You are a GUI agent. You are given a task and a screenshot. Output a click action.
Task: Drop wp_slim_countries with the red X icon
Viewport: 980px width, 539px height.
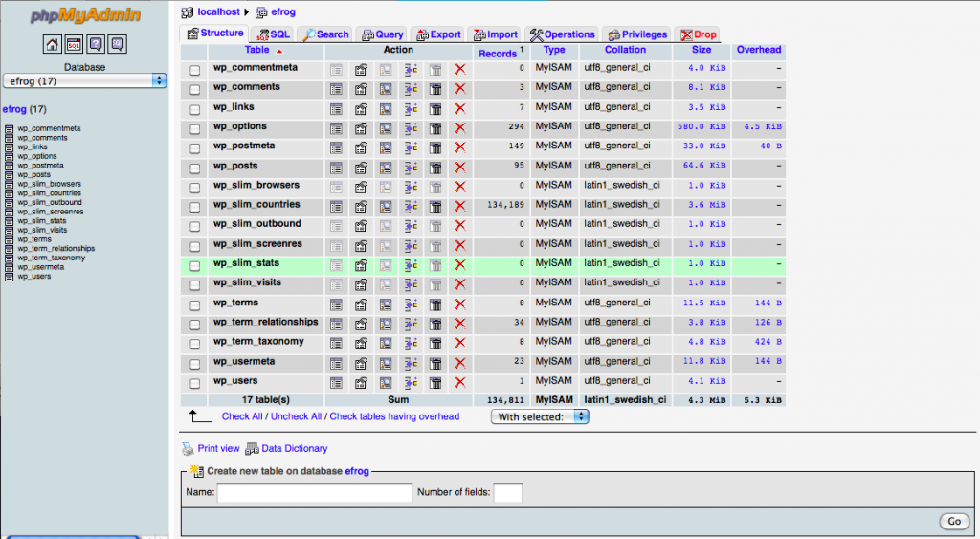tap(460, 207)
